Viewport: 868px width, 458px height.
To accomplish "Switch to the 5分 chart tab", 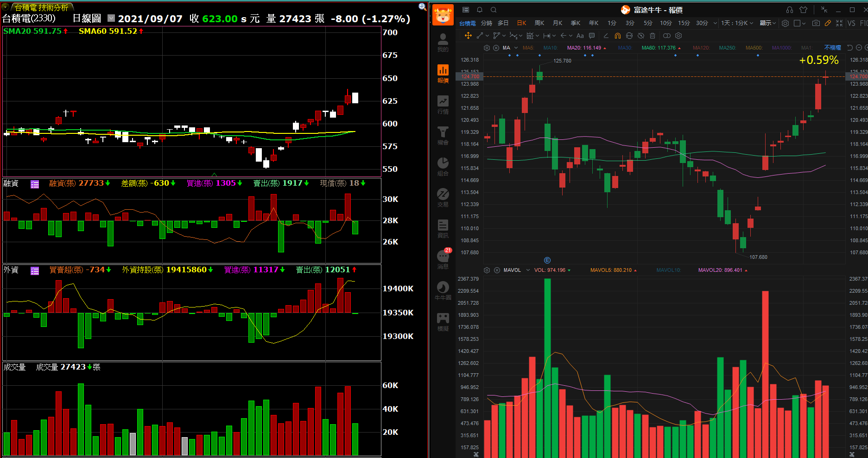I will (648, 23).
